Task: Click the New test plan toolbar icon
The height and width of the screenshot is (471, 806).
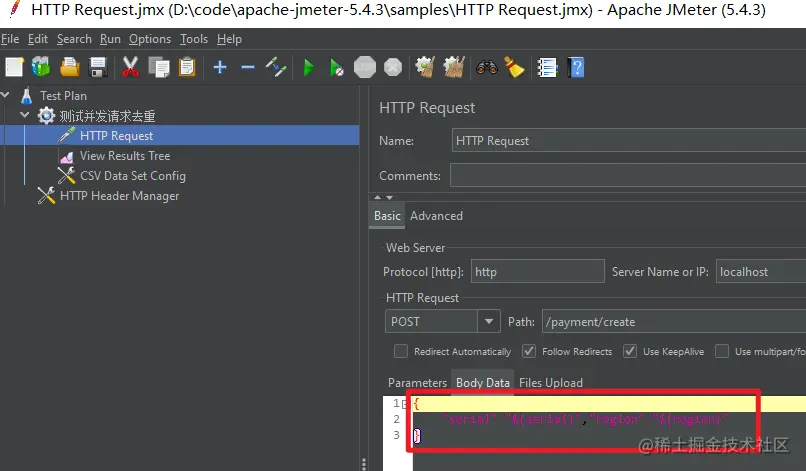Action: [14, 67]
